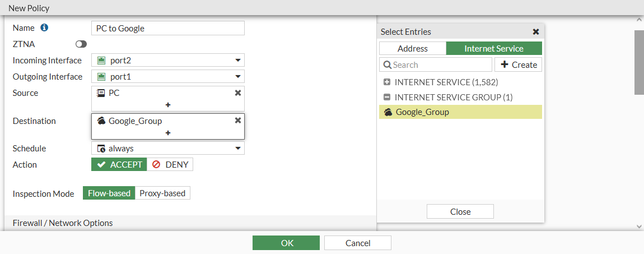This screenshot has height=254, width=644.
Task: Open the Incoming Interface dropdown
Action: pos(238,61)
